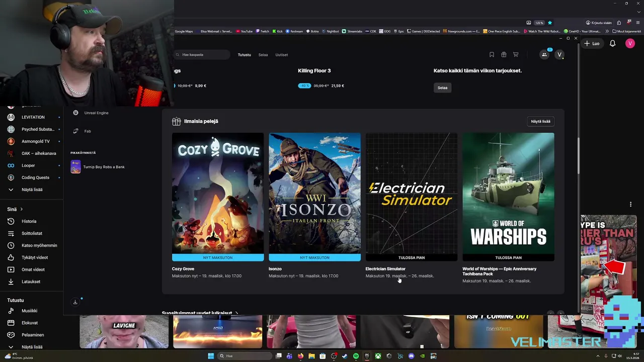Open the Twitch bookmark in bookmarks bar
Image resolution: width=644 pixels, height=362 pixels.
[262, 31]
